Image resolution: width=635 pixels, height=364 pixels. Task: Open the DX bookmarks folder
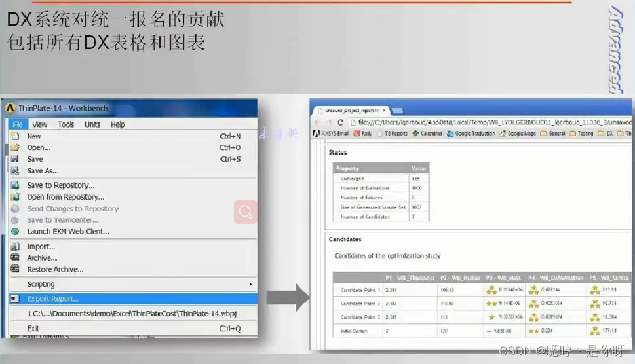pyautogui.click(x=606, y=133)
